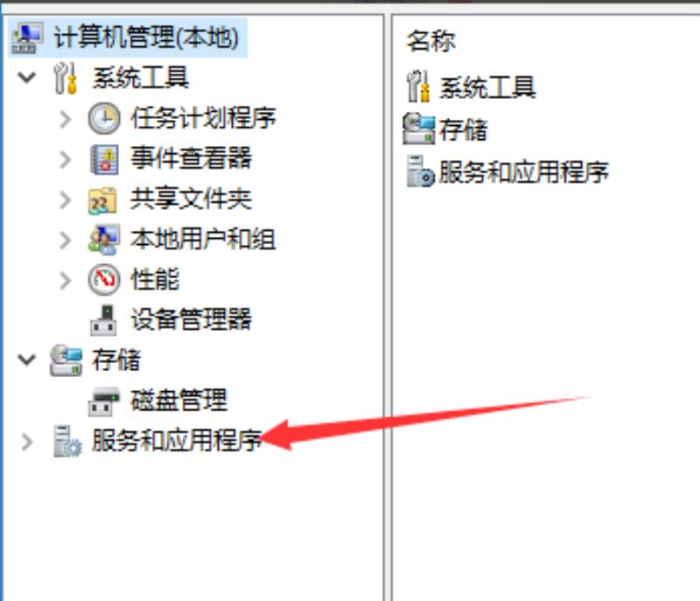700x601 pixels.
Task: Select the 设备管理器 device icon
Action: pyautogui.click(x=103, y=320)
